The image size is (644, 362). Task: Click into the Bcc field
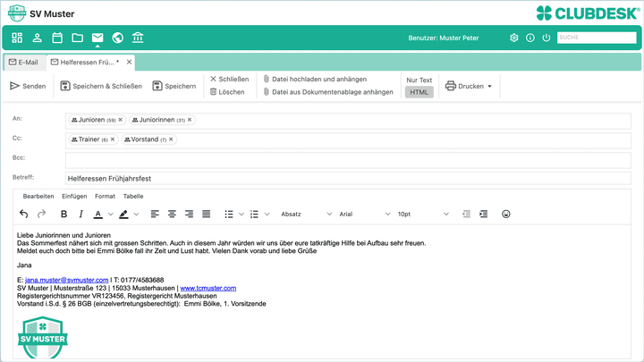(x=348, y=160)
